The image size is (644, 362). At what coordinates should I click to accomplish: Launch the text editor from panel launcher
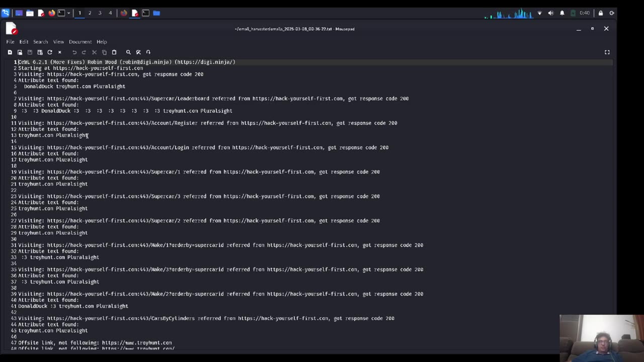pos(41,13)
